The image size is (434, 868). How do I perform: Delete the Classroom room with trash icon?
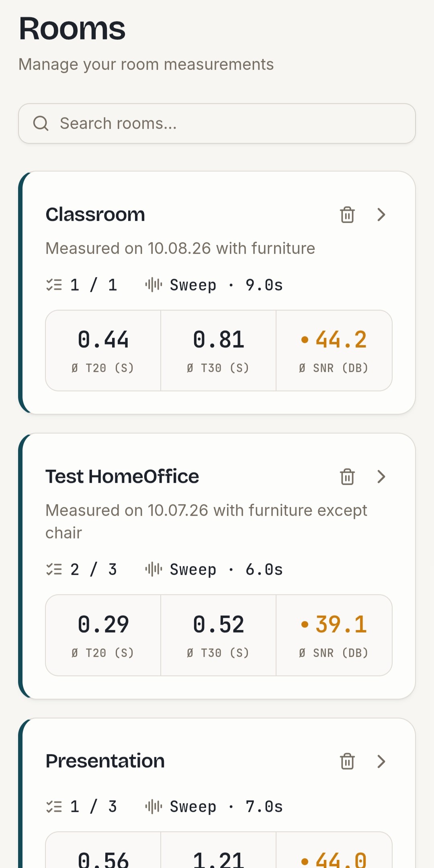[x=347, y=215]
